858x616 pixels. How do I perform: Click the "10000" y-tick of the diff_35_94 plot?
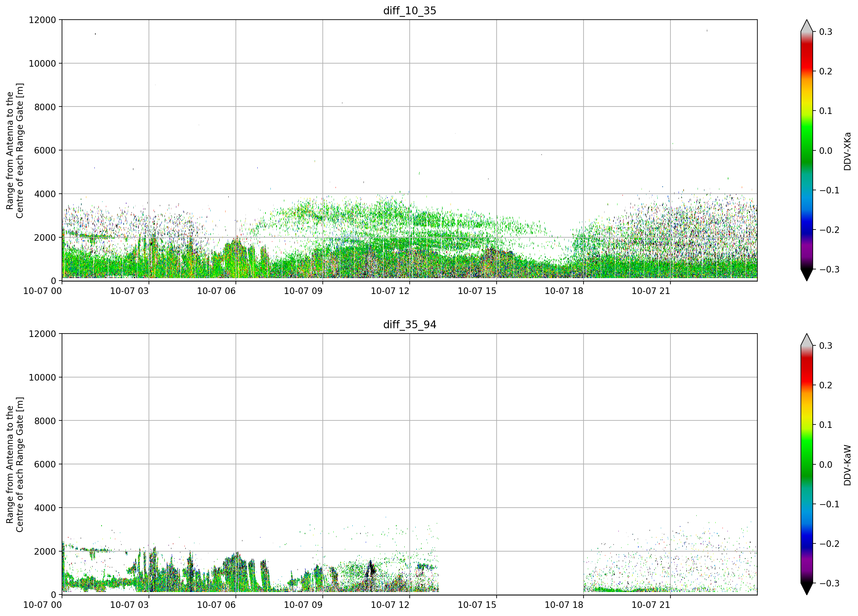click(42, 377)
